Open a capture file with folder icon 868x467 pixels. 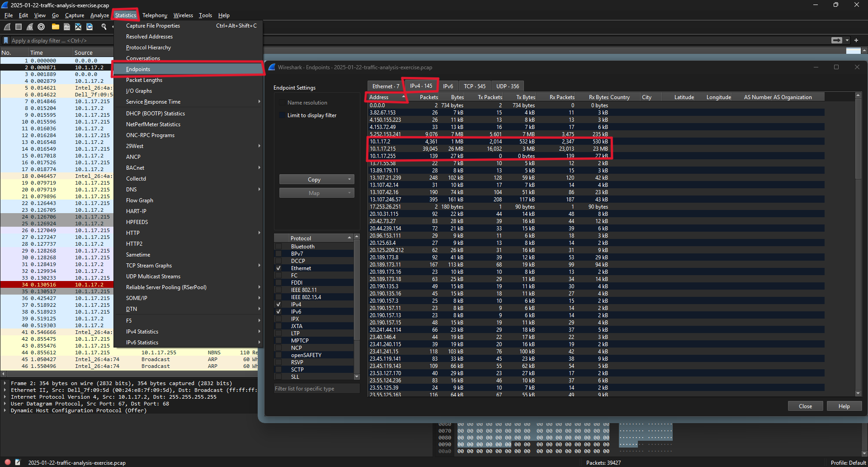coord(55,27)
